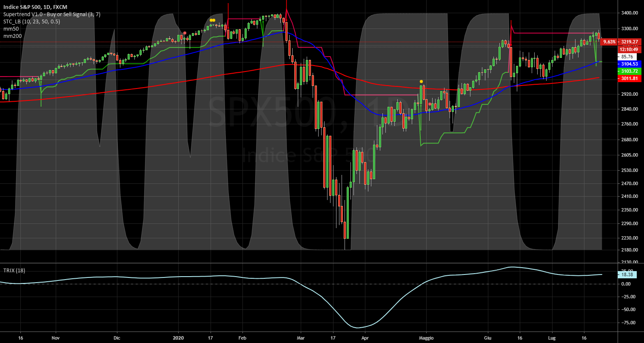Click the 2605.00 price axis tick
Screen dimensions: 644x343
(x=629, y=154)
